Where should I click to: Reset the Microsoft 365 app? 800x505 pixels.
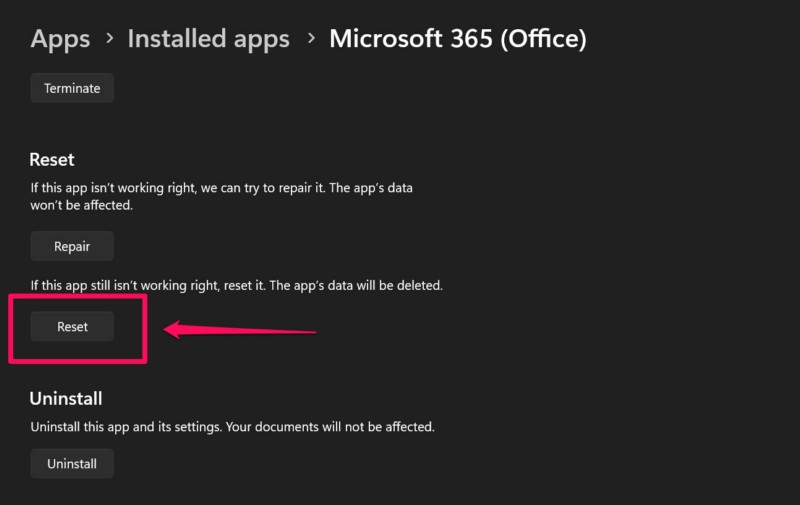[x=72, y=327]
